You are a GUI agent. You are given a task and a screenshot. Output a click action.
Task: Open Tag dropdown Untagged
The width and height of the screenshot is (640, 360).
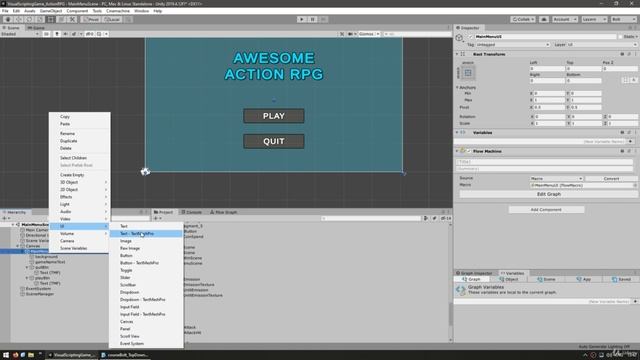click(x=513, y=44)
